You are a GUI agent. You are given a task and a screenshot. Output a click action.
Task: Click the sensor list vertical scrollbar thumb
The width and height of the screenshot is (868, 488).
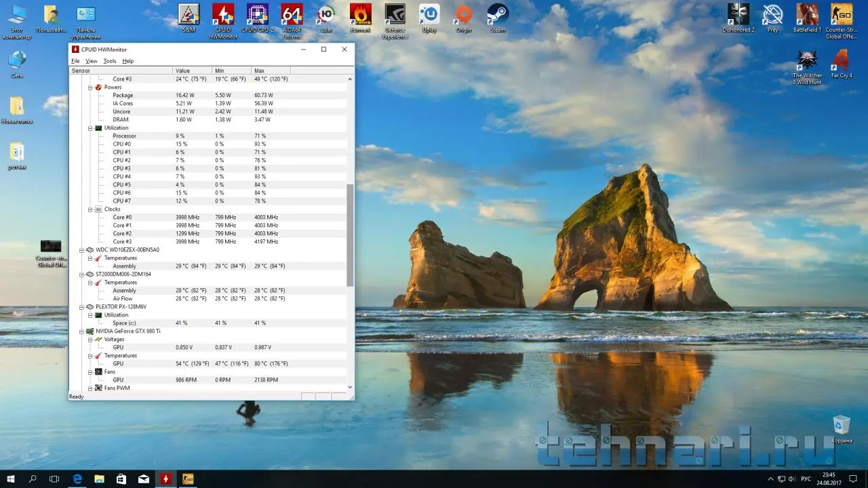tap(350, 234)
